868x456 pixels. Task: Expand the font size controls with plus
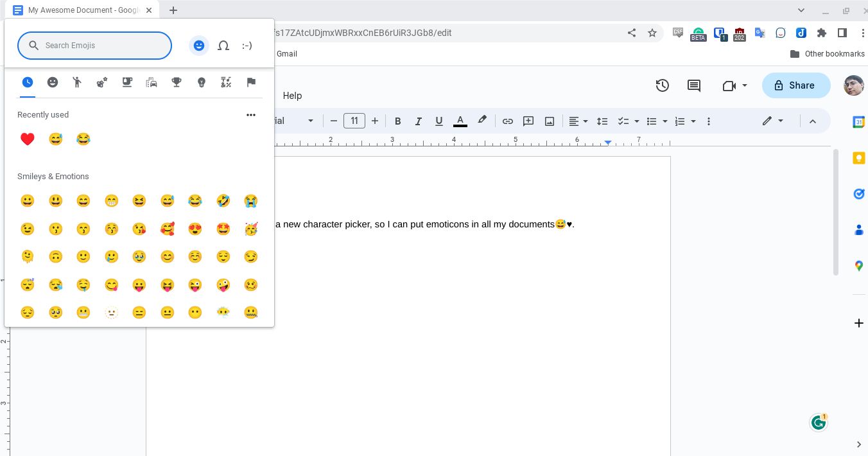375,121
